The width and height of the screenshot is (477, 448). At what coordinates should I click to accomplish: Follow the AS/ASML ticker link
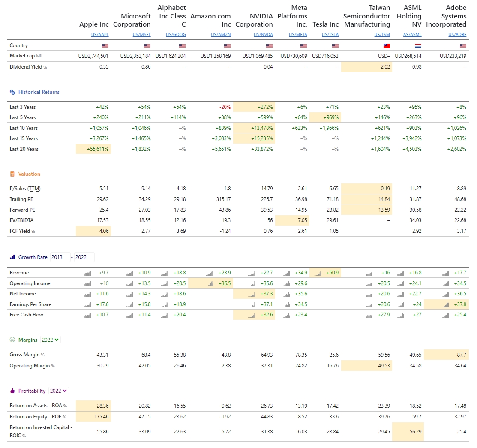click(x=412, y=35)
